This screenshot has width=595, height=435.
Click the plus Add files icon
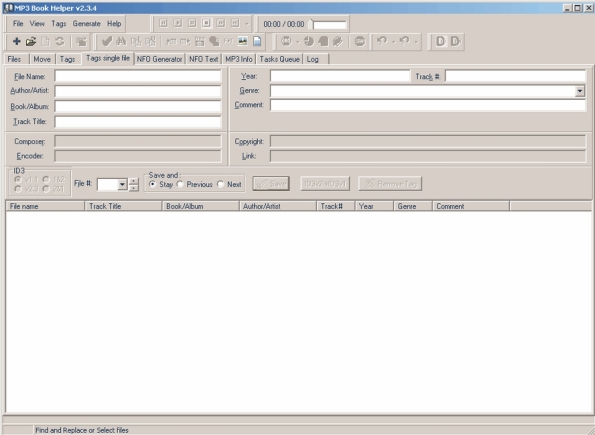[x=16, y=41]
